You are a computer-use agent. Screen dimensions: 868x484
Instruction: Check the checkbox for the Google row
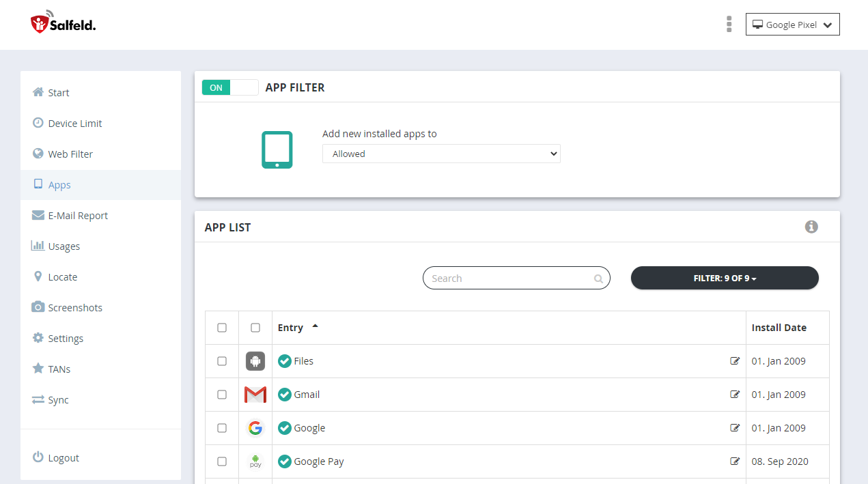tap(221, 427)
